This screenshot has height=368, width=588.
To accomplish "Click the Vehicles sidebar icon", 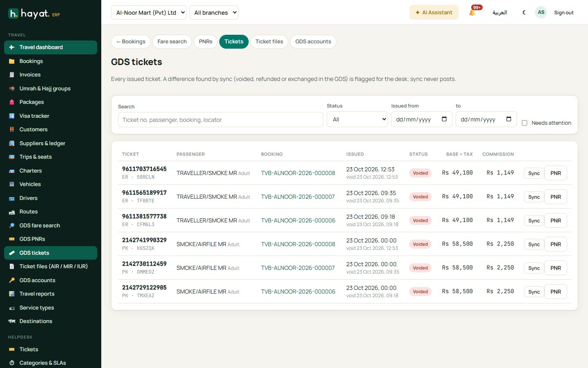I will [12, 184].
